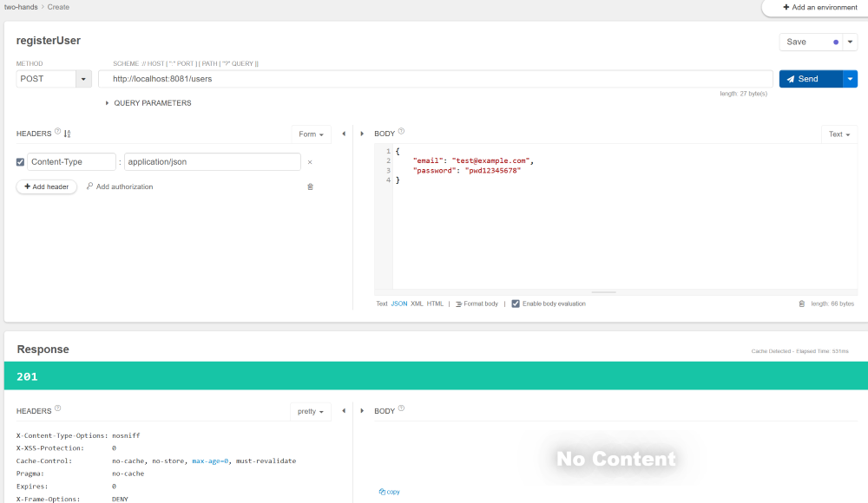868x503 pixels.
Task: Save the registerUser request
Action: [811, 42]
